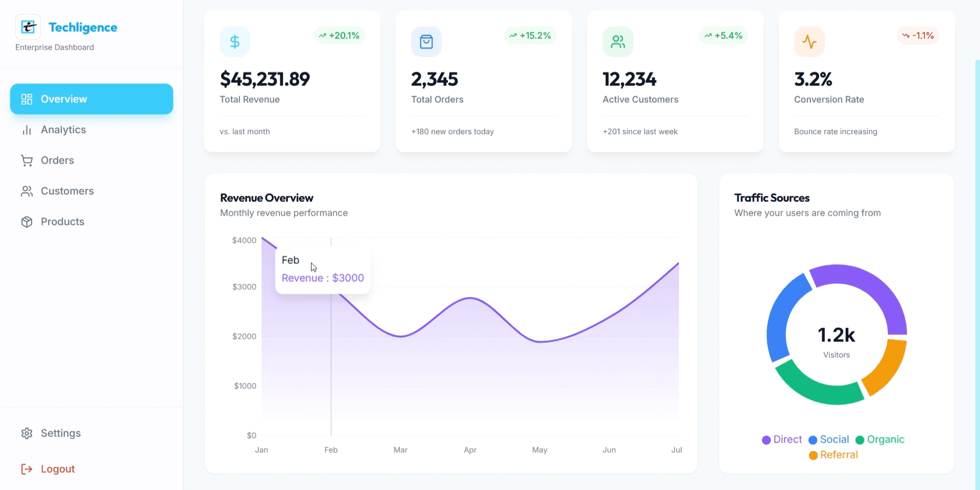Click the box icon next to Products
Viewport: 980px width, 490px height.
tap(27, 221)
